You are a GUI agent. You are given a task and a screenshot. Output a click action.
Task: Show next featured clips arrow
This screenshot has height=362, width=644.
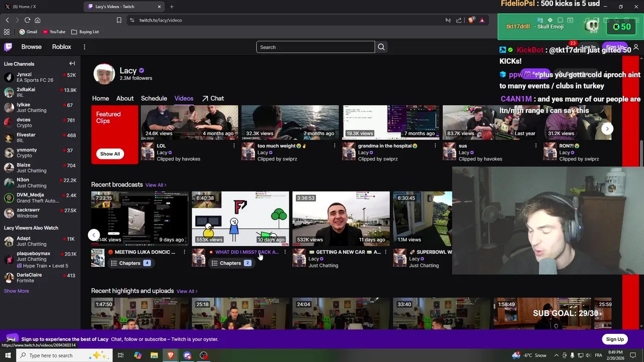(x=607, y=128)
